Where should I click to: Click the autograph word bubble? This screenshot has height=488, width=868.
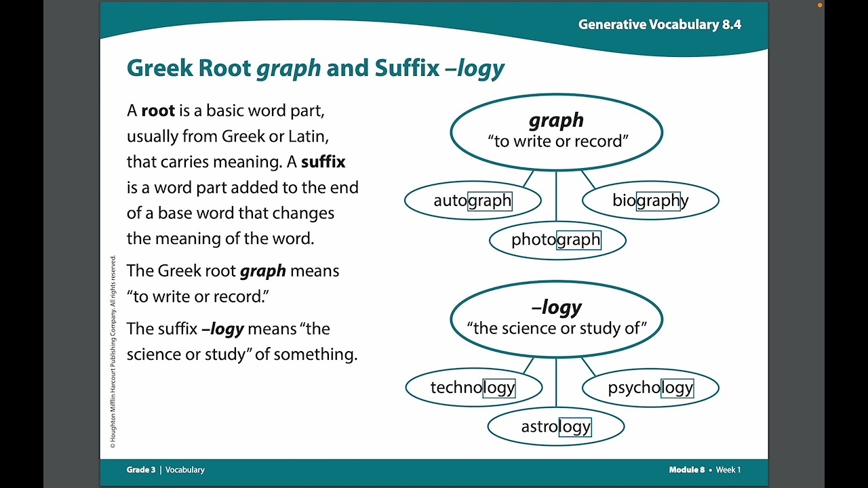473,201
